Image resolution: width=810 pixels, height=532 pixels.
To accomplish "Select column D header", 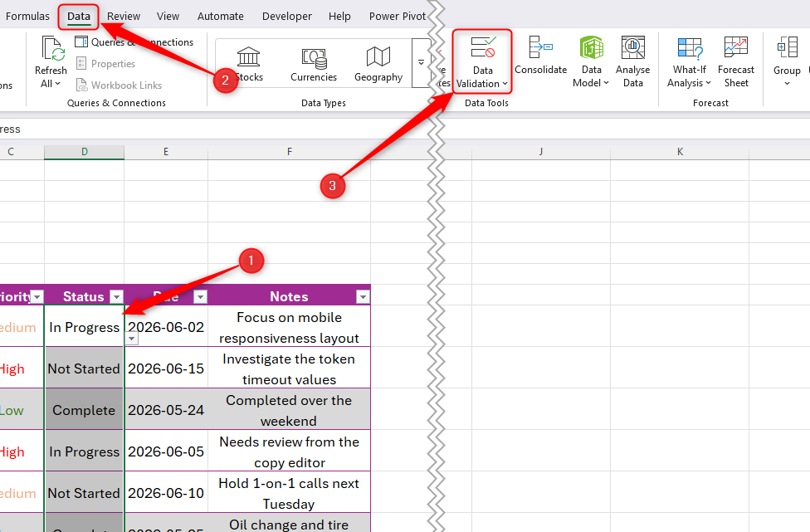I will [x=84, y=152].
